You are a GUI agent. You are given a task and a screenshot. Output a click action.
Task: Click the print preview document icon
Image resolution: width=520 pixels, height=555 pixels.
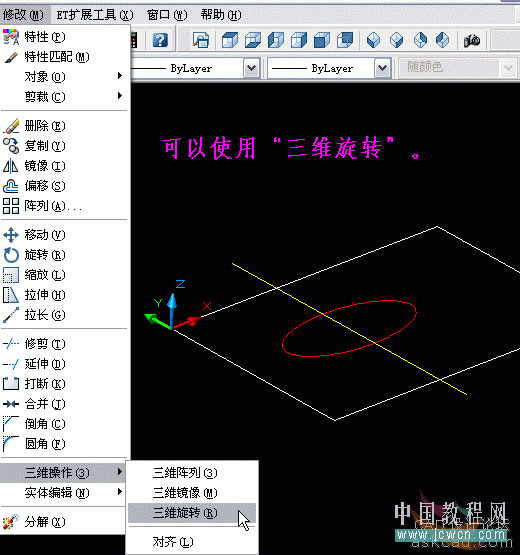point(201,40)
